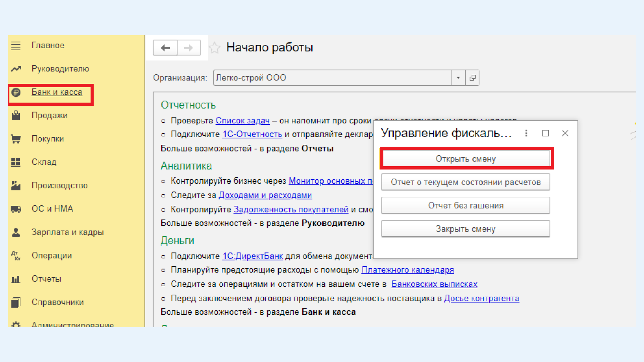644x362 pixels.
Task: Open the Главное section
Action: pos(48,46)
